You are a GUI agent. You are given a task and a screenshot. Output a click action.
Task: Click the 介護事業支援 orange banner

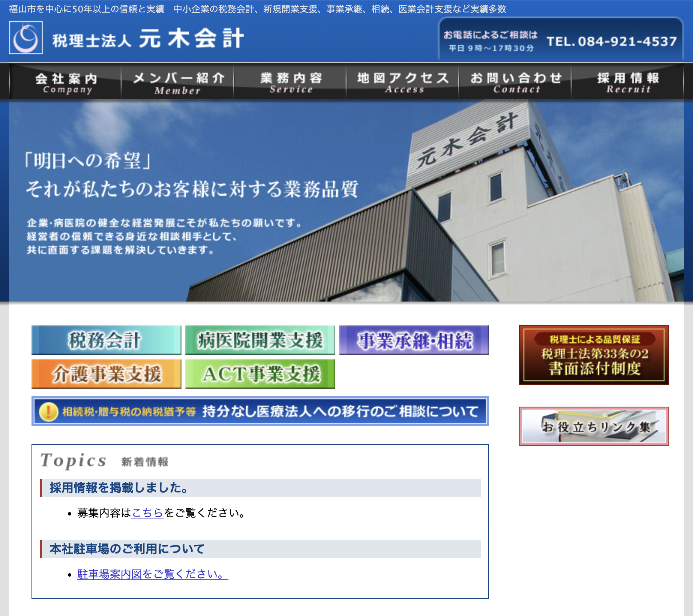pos(106,374)
